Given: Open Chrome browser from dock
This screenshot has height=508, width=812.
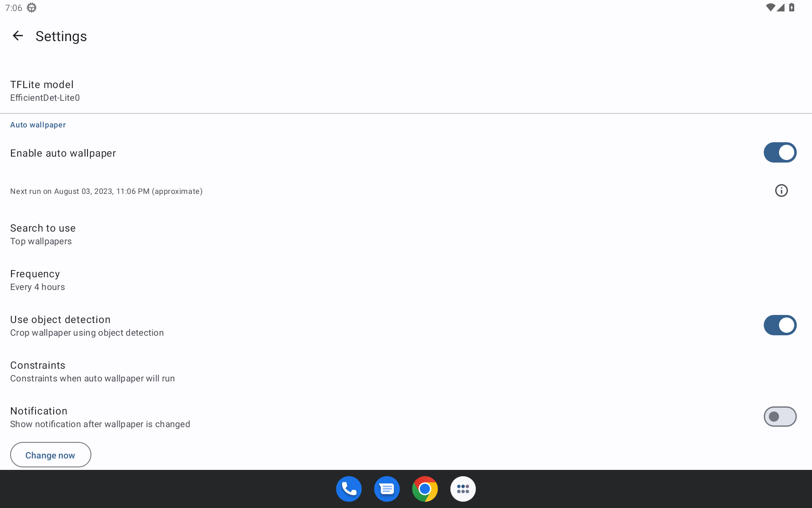Looking at the screenshot, I should click(x=425, y=489).
